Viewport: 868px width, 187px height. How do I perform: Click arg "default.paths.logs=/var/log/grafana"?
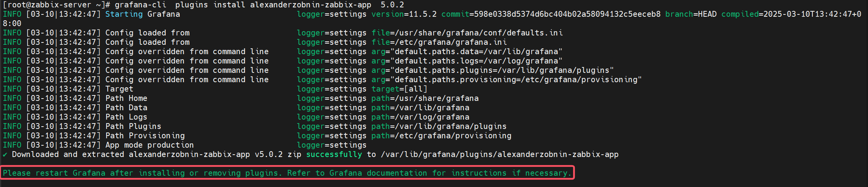click(467, 61)
